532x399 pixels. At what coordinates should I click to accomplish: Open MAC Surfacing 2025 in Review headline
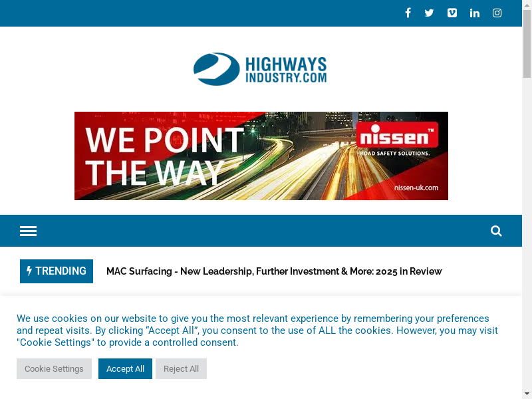point(274,271)
